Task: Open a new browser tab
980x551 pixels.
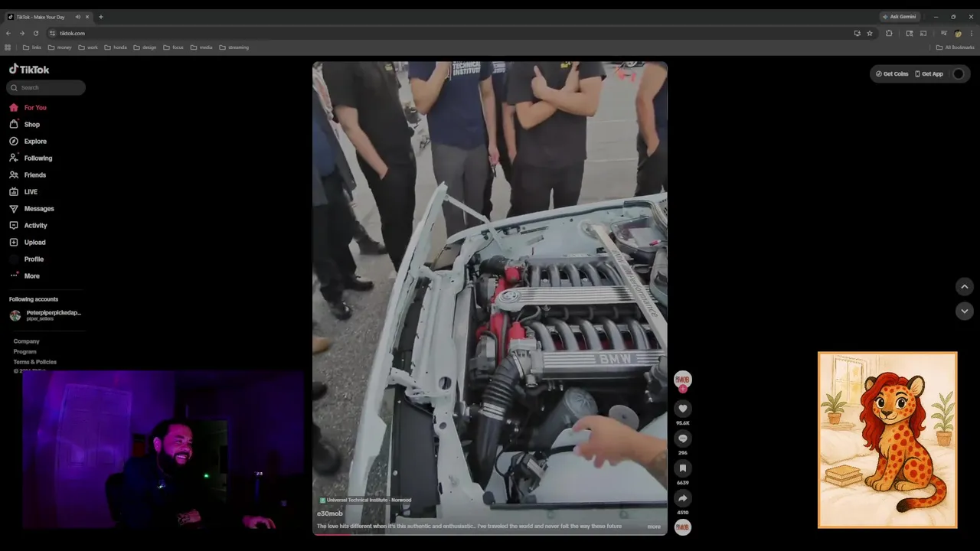Action: coord(100,17)
